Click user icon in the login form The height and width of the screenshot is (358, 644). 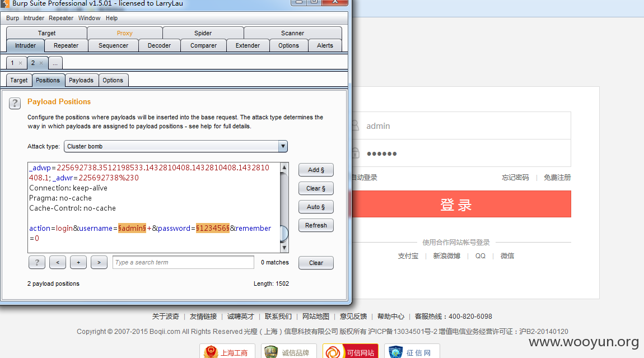click(355, 125)
